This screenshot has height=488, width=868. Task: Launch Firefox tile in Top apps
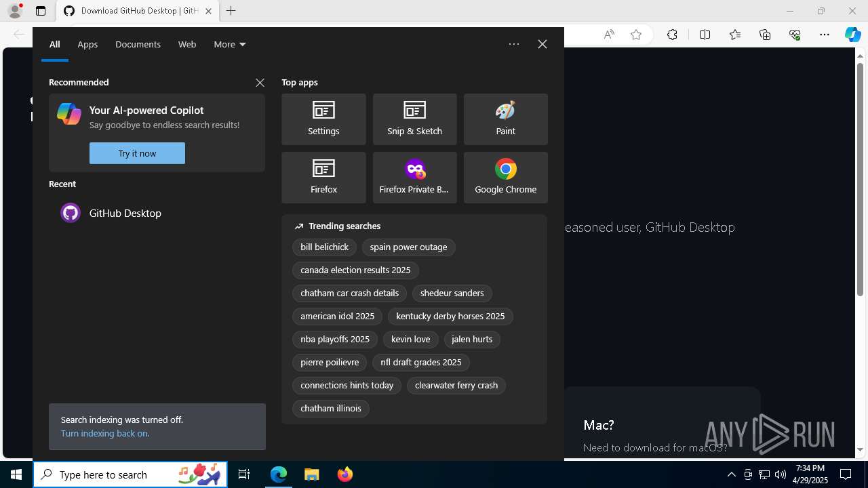click(323, 178)
